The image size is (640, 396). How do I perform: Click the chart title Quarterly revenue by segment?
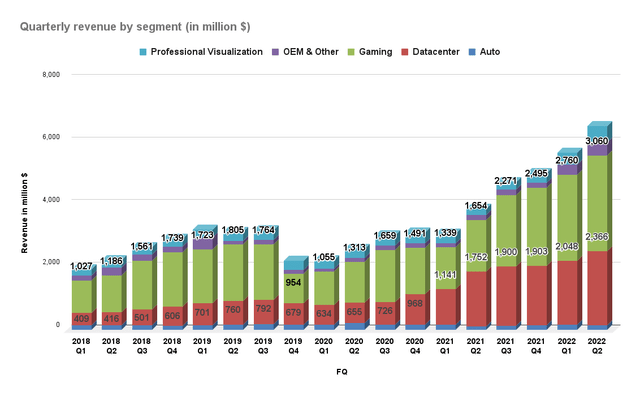(135, 27)
